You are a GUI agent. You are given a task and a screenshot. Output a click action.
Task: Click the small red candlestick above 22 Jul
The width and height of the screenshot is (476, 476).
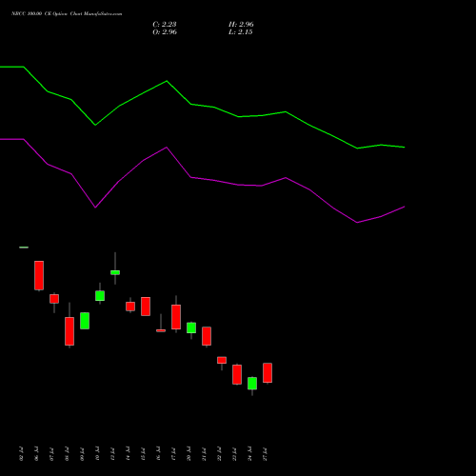pyautogui.click(x=222, y=360)
